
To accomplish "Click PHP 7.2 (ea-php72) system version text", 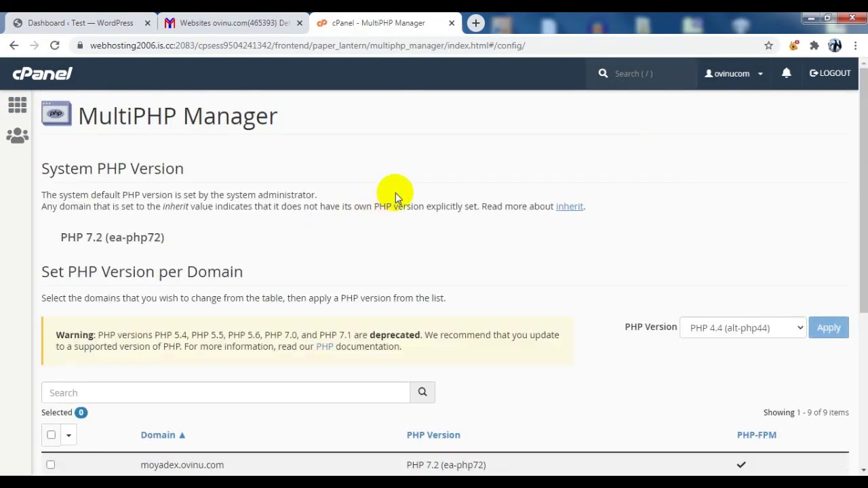I will coord(113,237).
